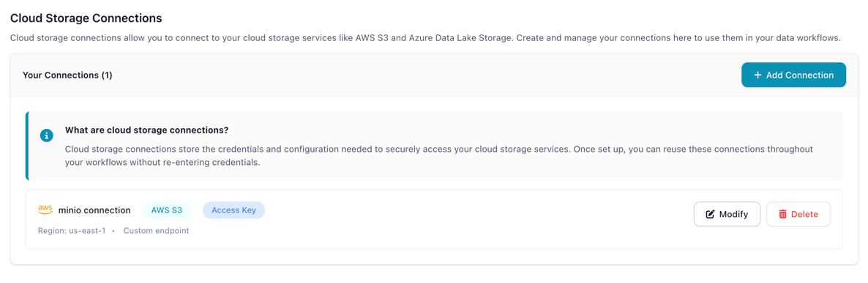The width and height of the screenshot is (868, 283).
Task: Delete the minio connection
Action: pos(798,214)
